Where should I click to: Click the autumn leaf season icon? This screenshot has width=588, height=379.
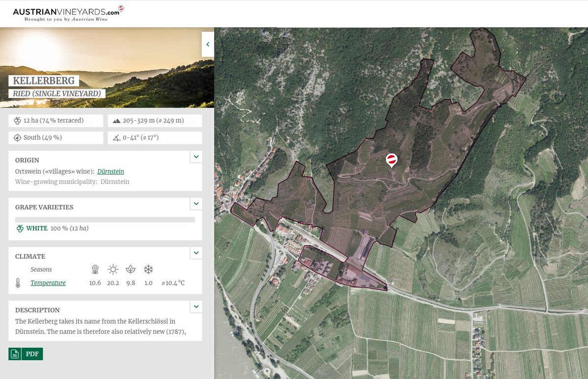pyautogui.click(x=130, y=269)
